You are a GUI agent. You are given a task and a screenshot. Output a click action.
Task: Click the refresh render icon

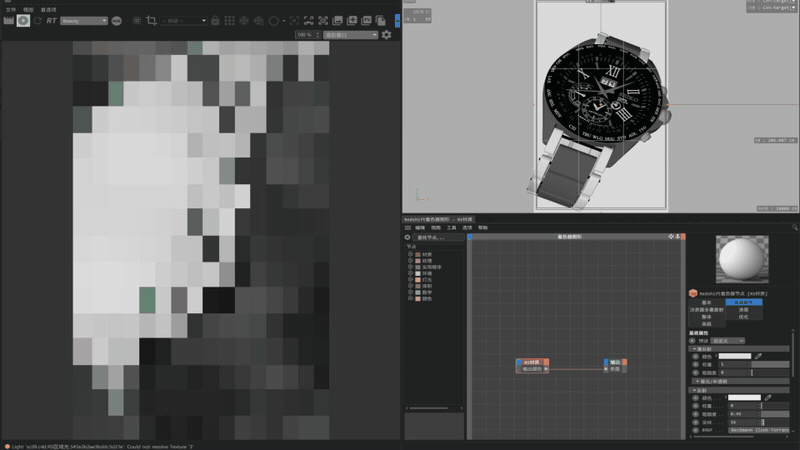[38, 20]
